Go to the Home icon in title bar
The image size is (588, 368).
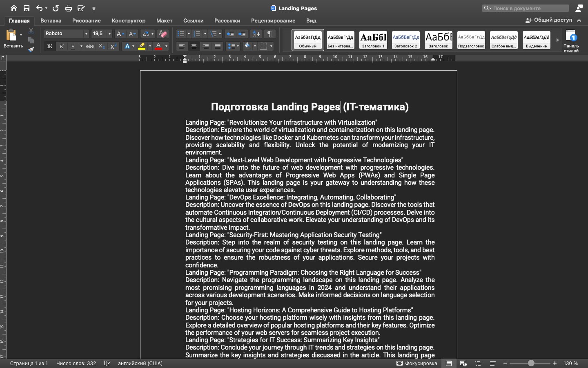(14, 8)
